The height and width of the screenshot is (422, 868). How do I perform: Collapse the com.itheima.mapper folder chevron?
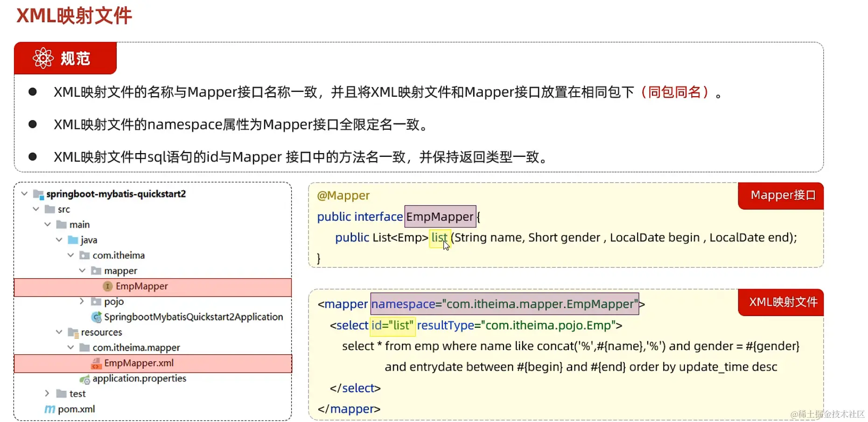70,347
